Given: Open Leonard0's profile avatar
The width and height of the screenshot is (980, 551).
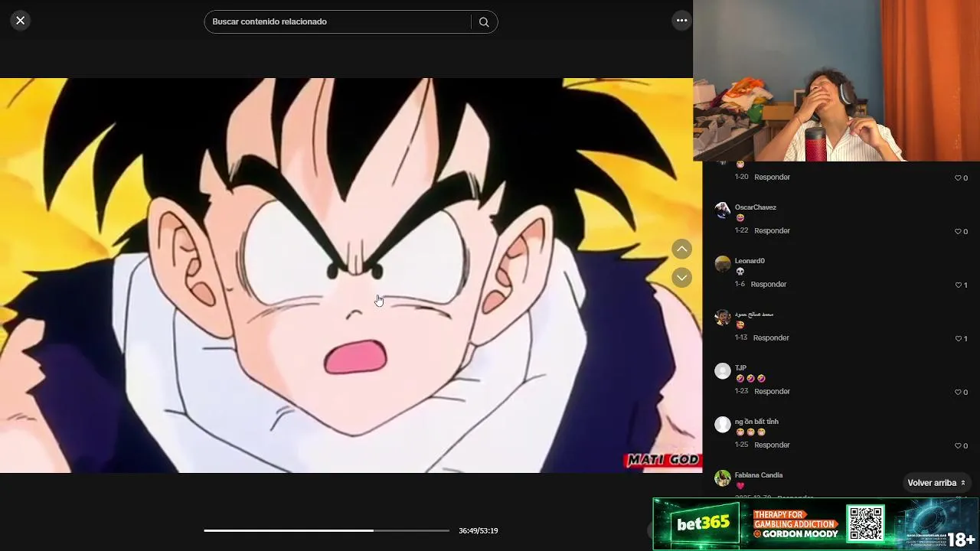Looking at the screenshot, I should 723,264.
